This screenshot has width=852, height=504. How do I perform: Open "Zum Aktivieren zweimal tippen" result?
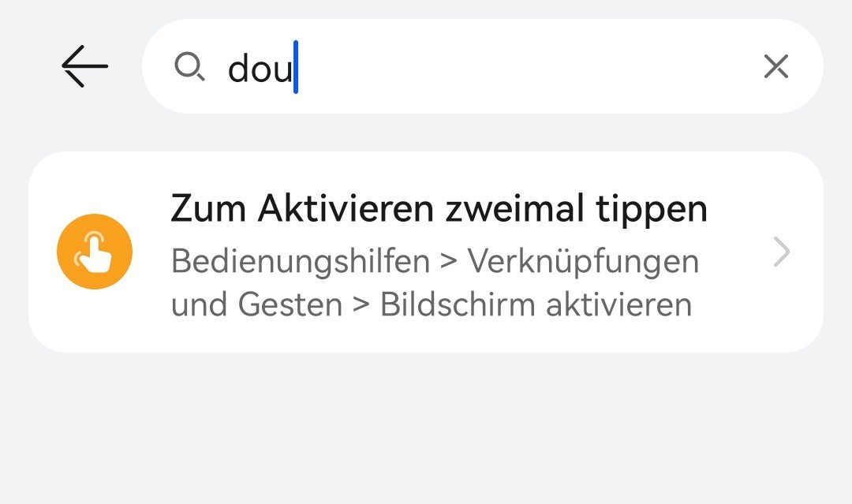coord(439,210)
